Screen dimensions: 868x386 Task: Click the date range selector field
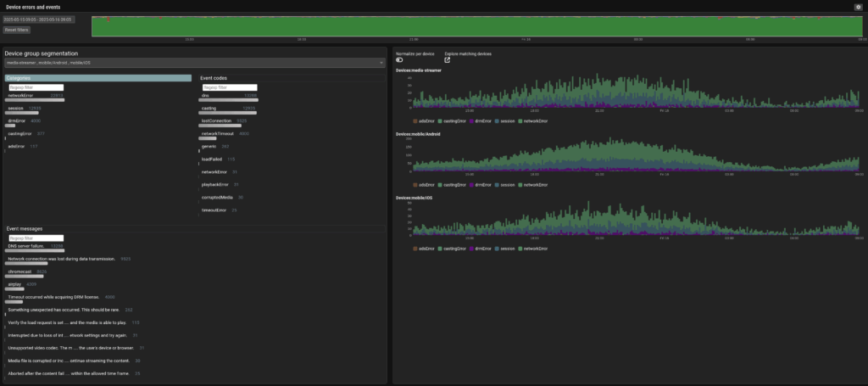pyautogui.click(x=38, y=19)
